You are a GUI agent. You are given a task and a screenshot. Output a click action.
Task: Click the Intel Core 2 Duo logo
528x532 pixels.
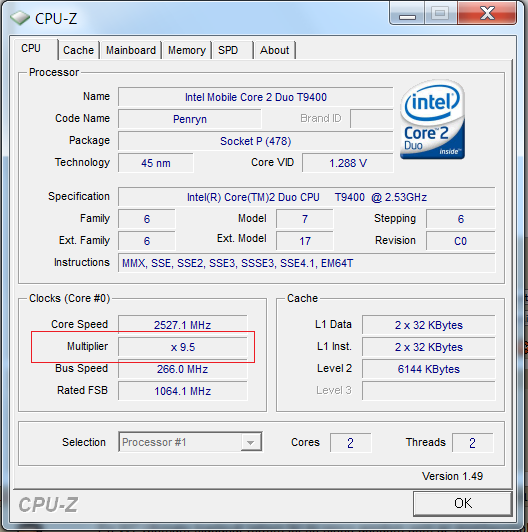pyautogui.click(x=432, y=119)
